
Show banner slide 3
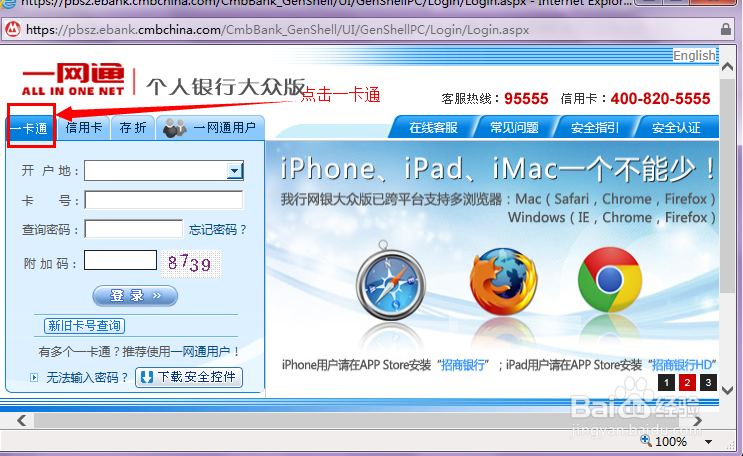click(708, 383)
